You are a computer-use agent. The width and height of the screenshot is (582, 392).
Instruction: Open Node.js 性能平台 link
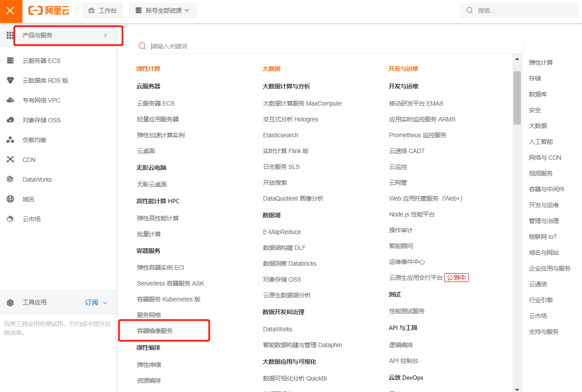pos(412,214)
